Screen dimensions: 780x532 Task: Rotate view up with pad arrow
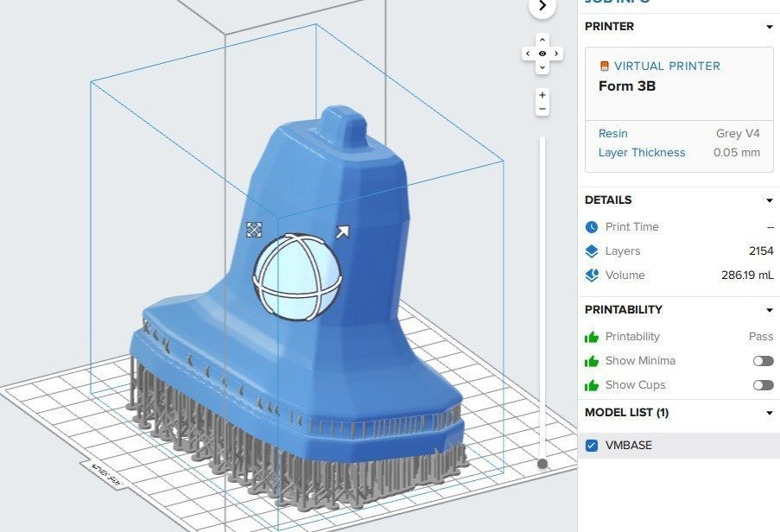click(x=542, y=40)
